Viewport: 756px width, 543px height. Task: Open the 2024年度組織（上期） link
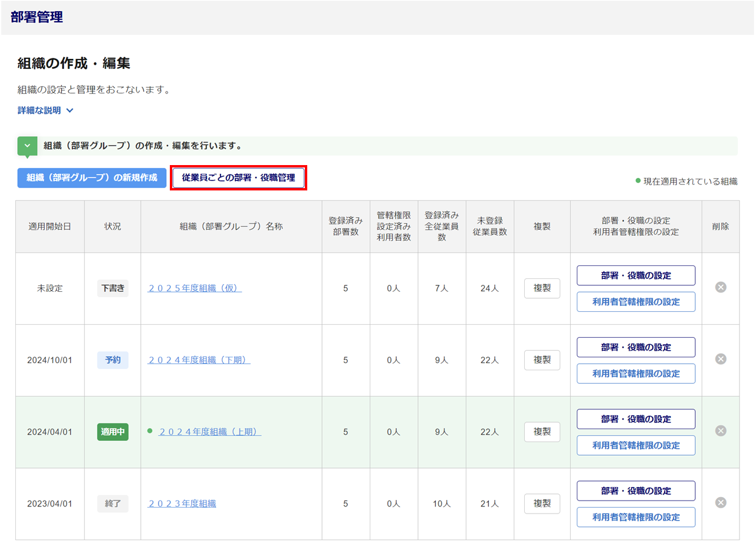(209, 432)
